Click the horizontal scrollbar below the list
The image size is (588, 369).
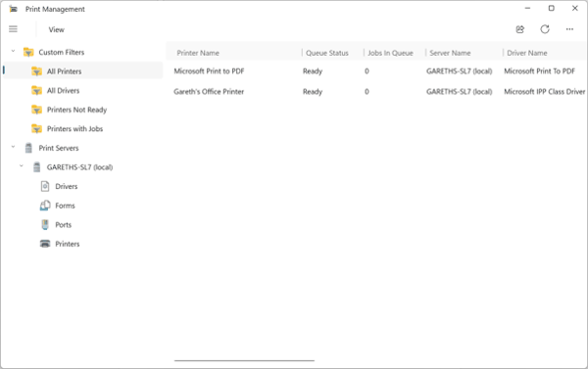click(x=244, y=360)
